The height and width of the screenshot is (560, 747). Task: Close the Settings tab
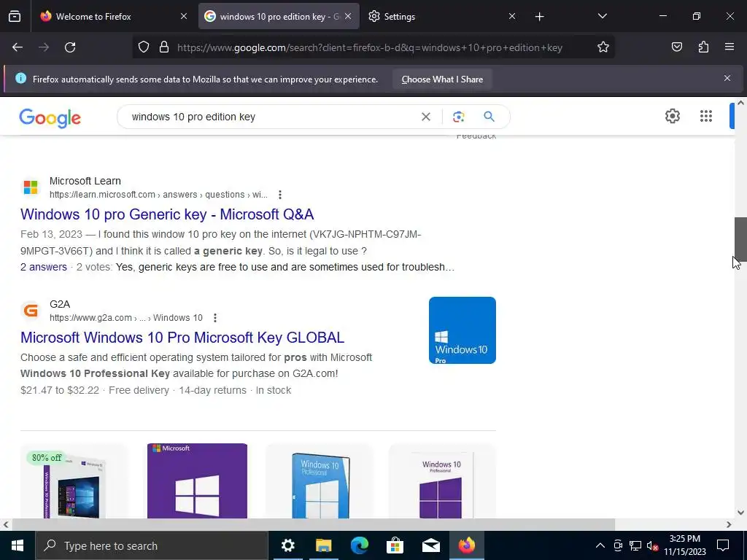(x=511, y=17)
